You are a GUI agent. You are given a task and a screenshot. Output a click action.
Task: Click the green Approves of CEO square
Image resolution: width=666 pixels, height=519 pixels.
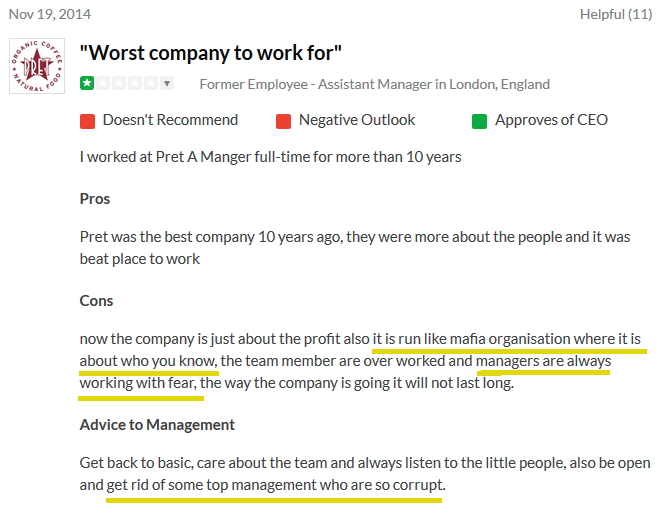479,121
